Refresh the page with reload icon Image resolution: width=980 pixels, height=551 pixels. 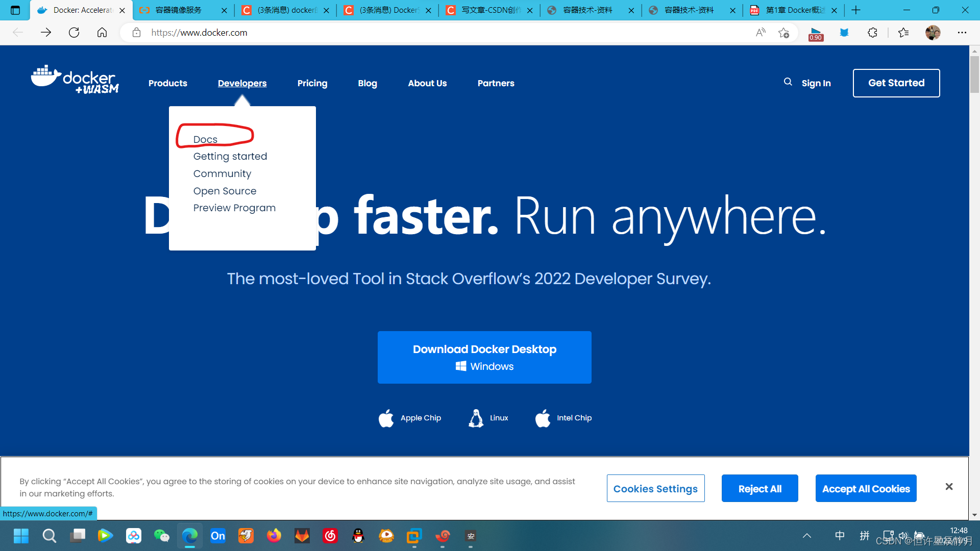click(x=74, y=33)
